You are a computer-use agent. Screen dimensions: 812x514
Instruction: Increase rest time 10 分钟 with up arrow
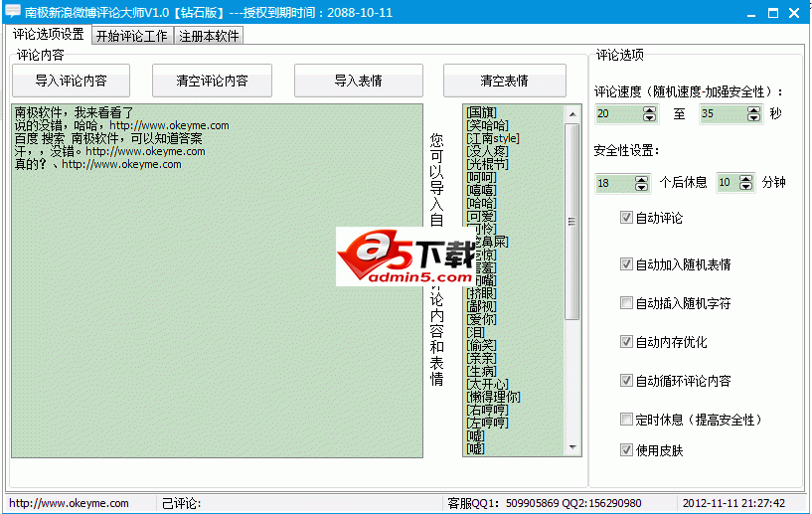(x=745, y=179)
